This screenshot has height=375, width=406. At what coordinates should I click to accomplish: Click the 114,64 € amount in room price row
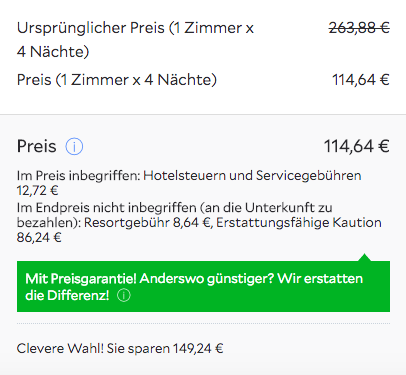click(361, 80)
